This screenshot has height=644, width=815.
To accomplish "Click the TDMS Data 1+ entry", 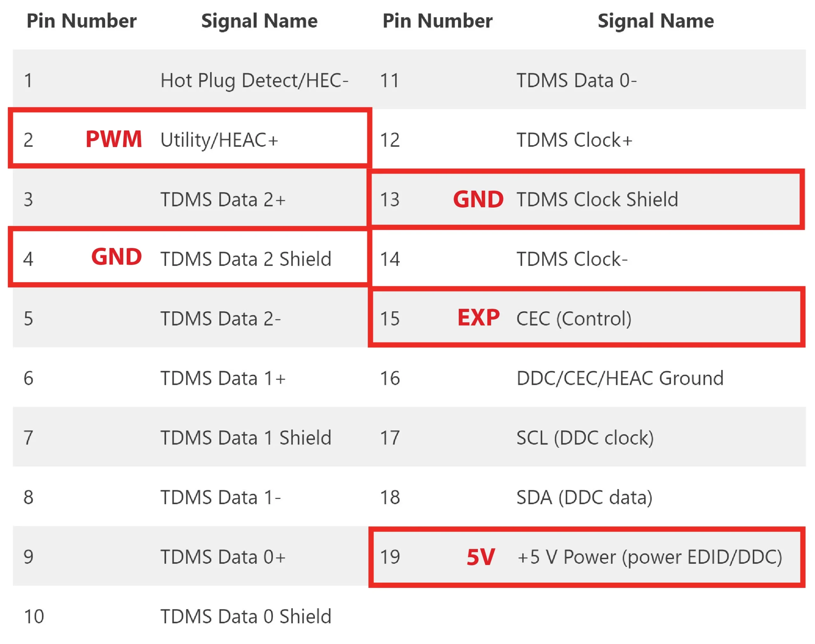I will click(x=223, y=378).
